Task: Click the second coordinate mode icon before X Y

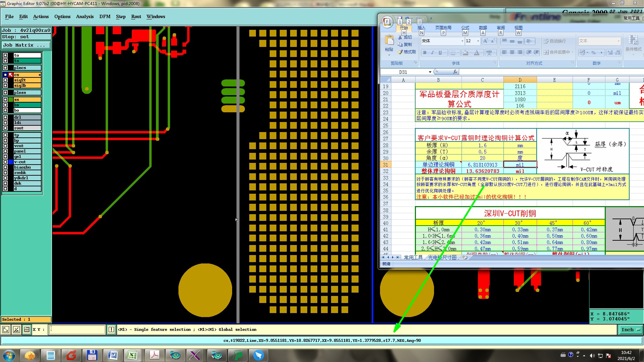Action: click(x=16, y=330)
